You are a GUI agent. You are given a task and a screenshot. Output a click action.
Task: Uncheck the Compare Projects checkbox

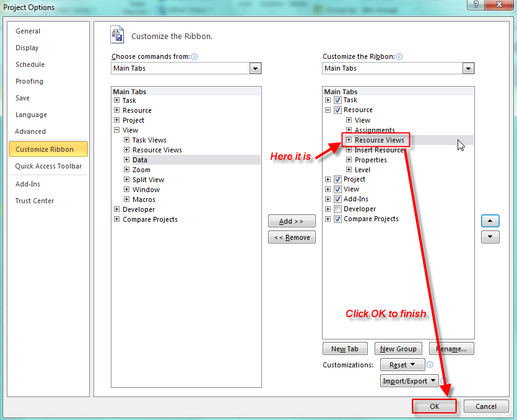click(337, 219)
